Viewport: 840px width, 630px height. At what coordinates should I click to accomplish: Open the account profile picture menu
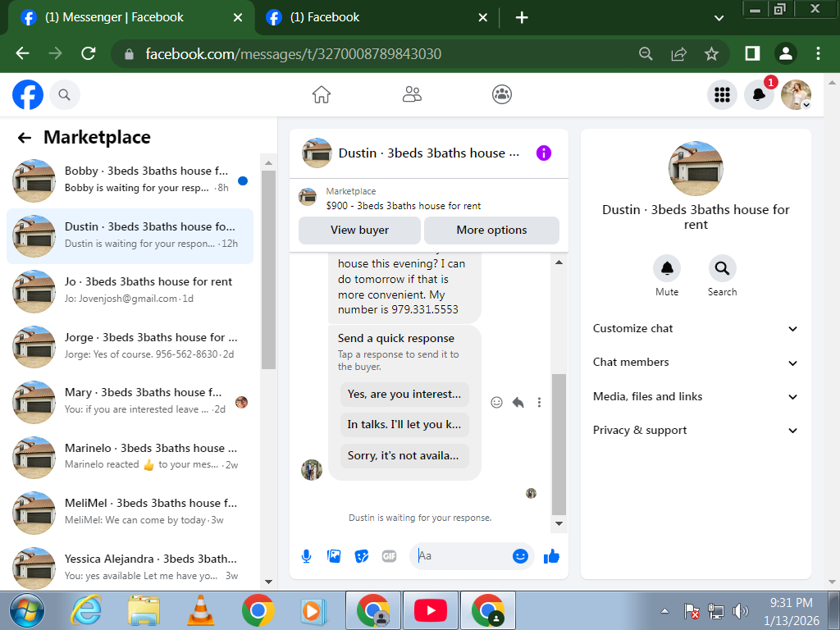(796, 95)
